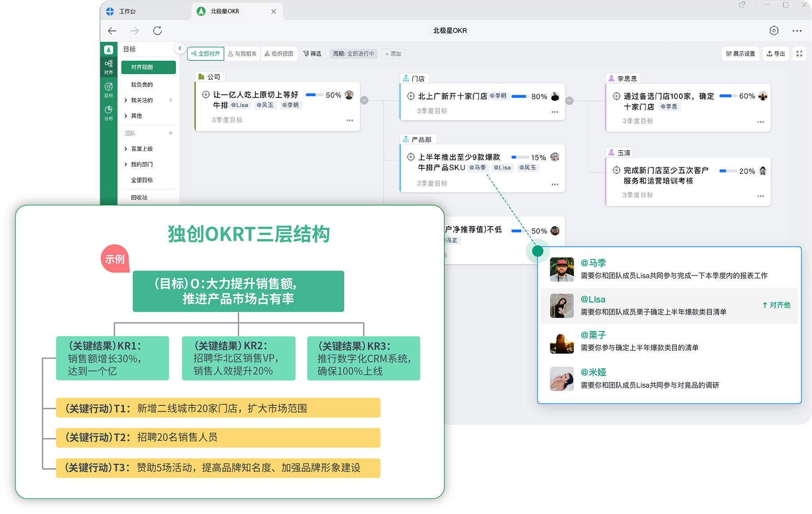The width and height of the screenshot is (812, 514).
Task: Click @李思 tag on 李思思 card
Action: point(669,107)
